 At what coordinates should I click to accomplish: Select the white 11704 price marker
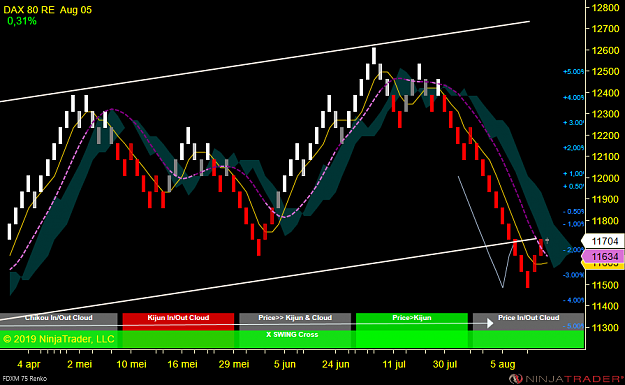602,241
